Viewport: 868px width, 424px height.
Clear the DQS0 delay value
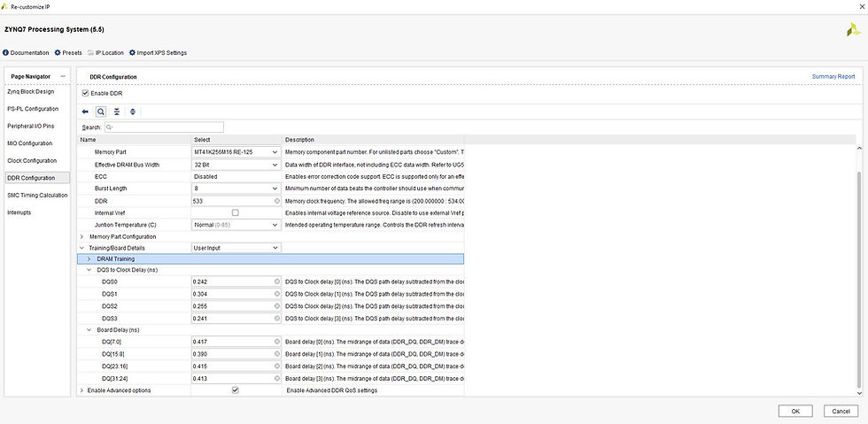point(276,281)
